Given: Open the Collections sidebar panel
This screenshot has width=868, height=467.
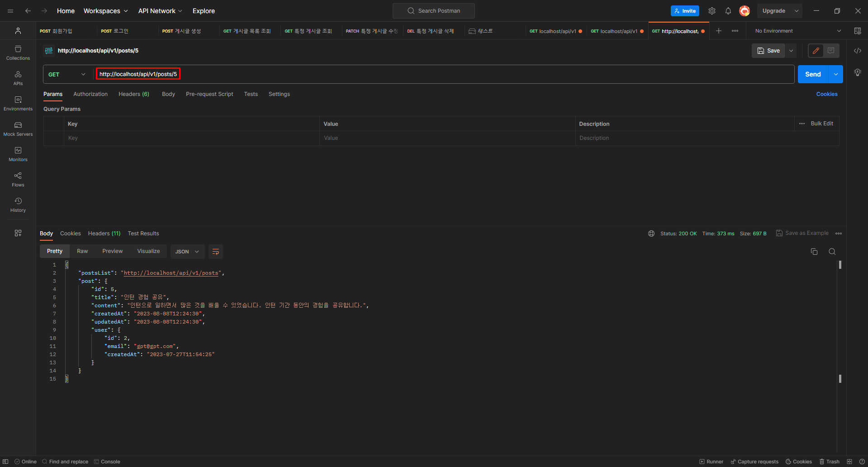Looking at the screenshot, I should [18, 53].
